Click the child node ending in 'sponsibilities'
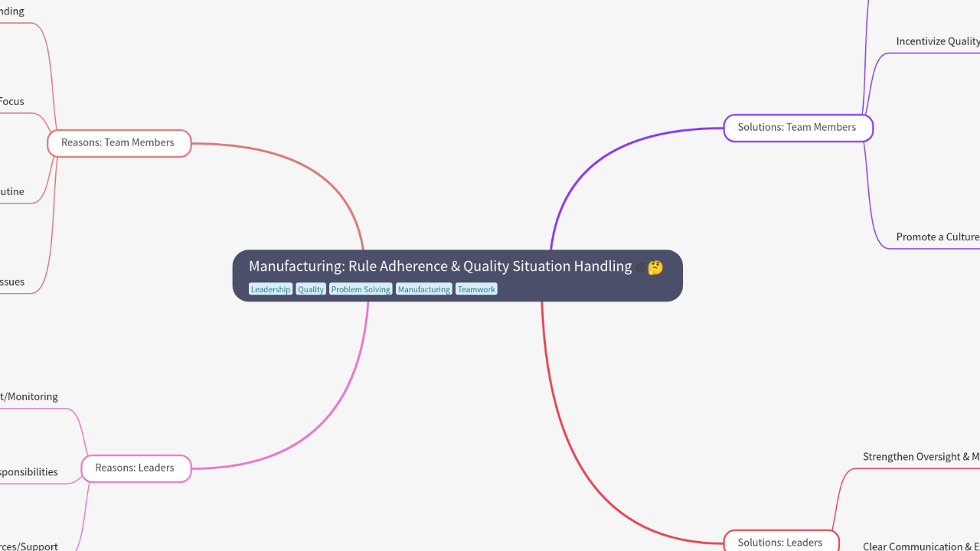This screenshot has height=551, width=980. 29,472
